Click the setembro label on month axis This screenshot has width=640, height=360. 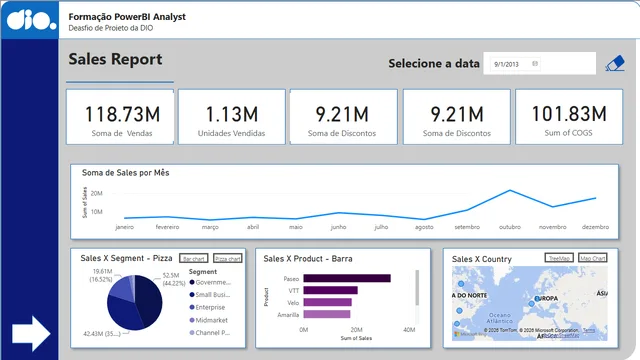[x=467, y=227]
